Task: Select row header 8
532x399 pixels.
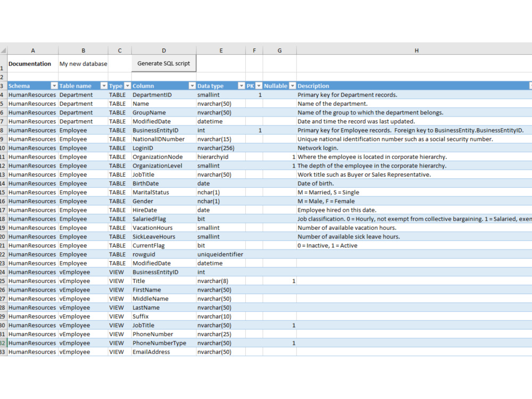Action: [x=3, y=130]
